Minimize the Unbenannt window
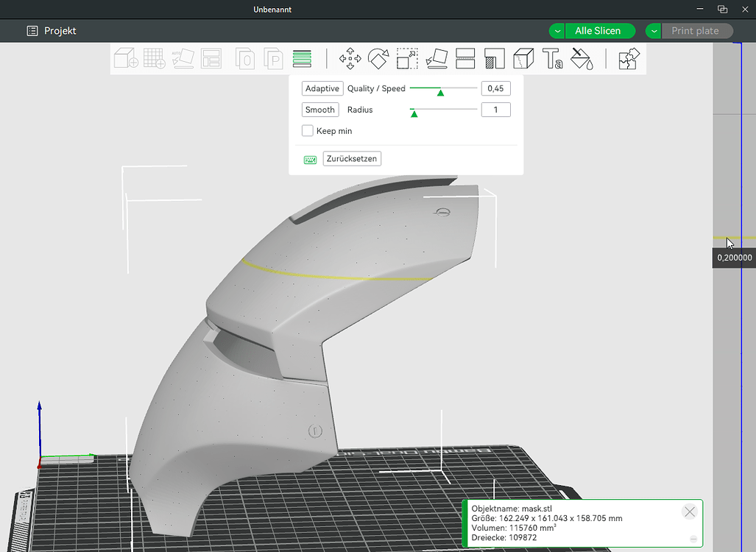The height and width of the screenshot is (552, 756). click(x=700, y=9)
